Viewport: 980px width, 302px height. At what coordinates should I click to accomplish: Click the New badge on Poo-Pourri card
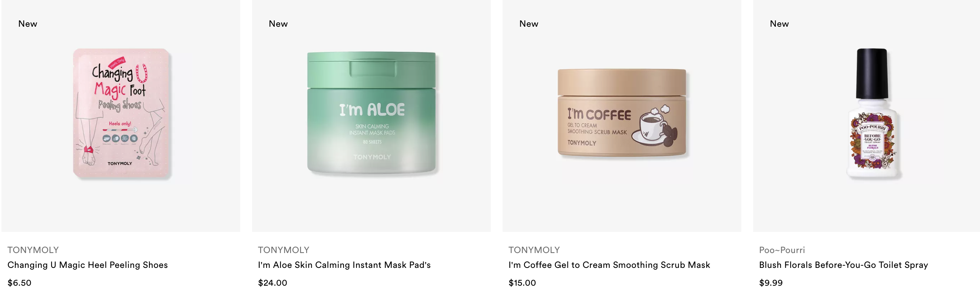pyautogui.click(x=779, y=24)
